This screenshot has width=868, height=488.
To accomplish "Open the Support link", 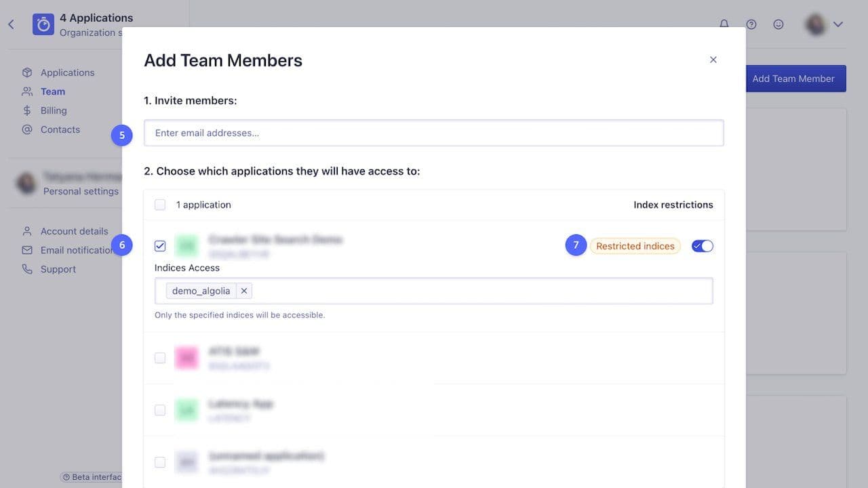I will pyautogui.click(x=58, y=269).
